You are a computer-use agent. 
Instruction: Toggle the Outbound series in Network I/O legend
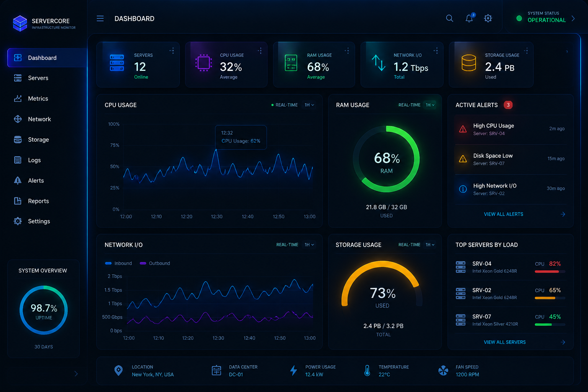coord(155,263)
